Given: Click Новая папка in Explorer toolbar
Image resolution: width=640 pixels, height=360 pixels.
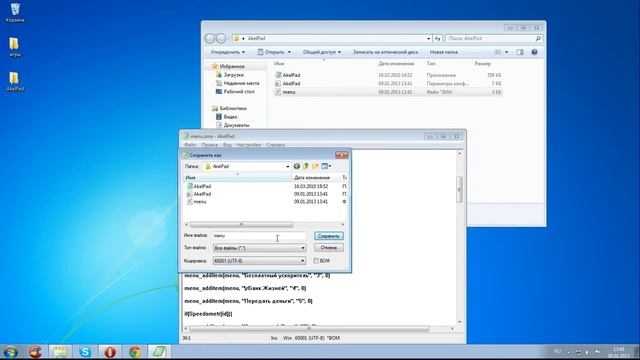Looking at the screenshot, I should point(444,52).
